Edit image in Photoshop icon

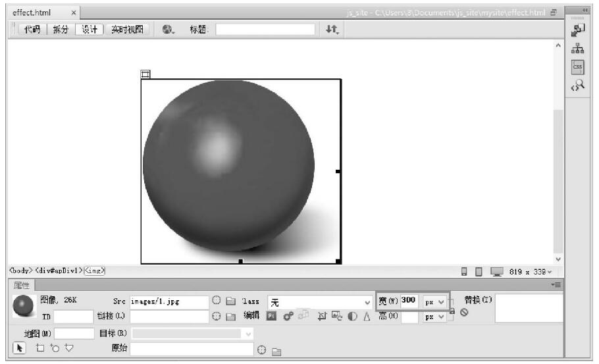(271, 317)
